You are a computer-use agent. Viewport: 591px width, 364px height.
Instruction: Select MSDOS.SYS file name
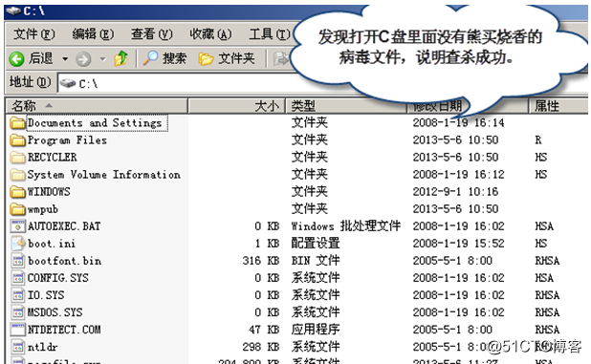tap(55, 312)
